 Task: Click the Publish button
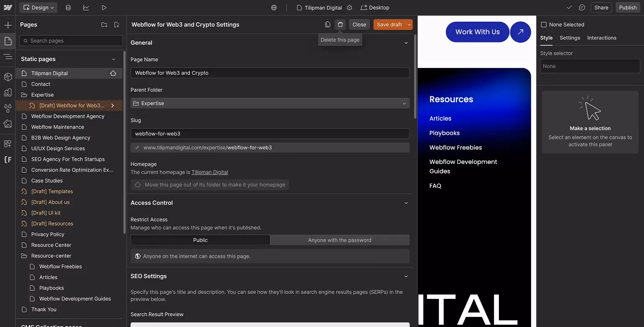coord(628,7)
